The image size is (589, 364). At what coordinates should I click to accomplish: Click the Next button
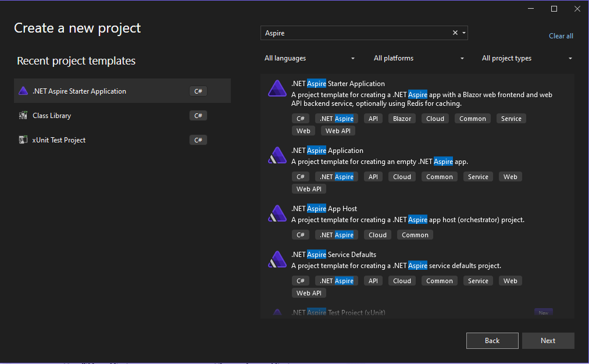[x=548, y=341]
